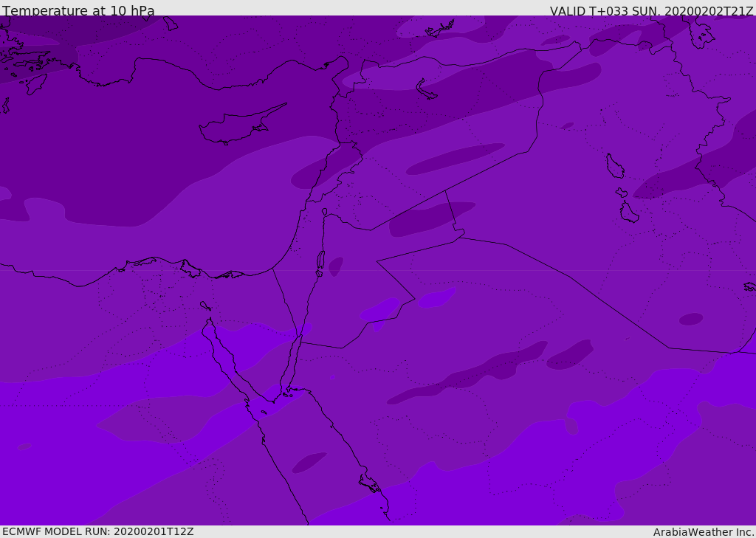The width and height of the screenshot is (756, 538).
Task: Click the 'VALID T+033 SUN. 20200202T21Z' label
Action: [x=651, y=11]
